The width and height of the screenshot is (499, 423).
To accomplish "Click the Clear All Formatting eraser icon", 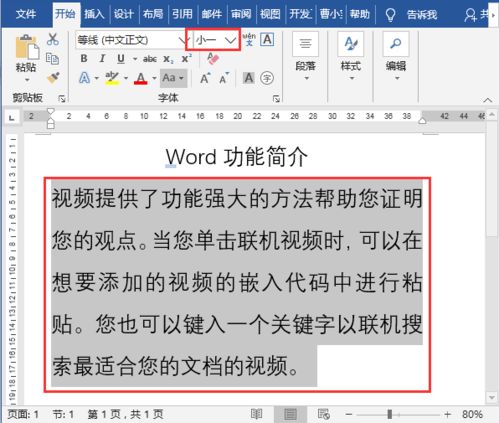I will coord(213,59).
